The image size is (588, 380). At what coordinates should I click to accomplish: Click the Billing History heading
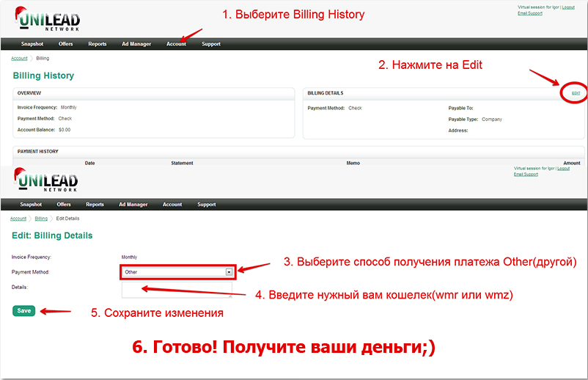pyautogui.click(x=43, y=76)
